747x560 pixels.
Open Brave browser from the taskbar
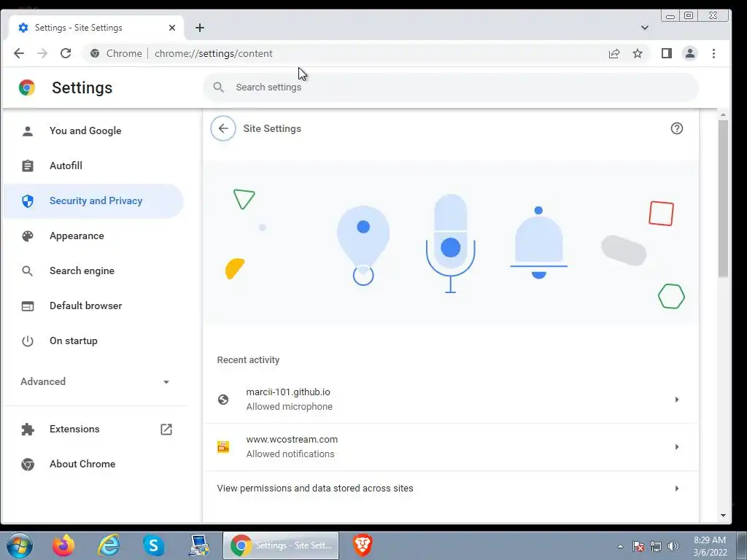click(x=363, y=545)
